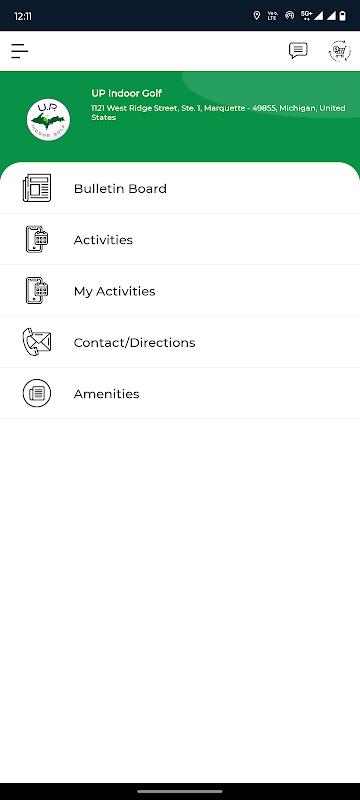Tap the UP Indoor Golf logo
Viewport: 360px width, 800px height.
tap(48, 120)
